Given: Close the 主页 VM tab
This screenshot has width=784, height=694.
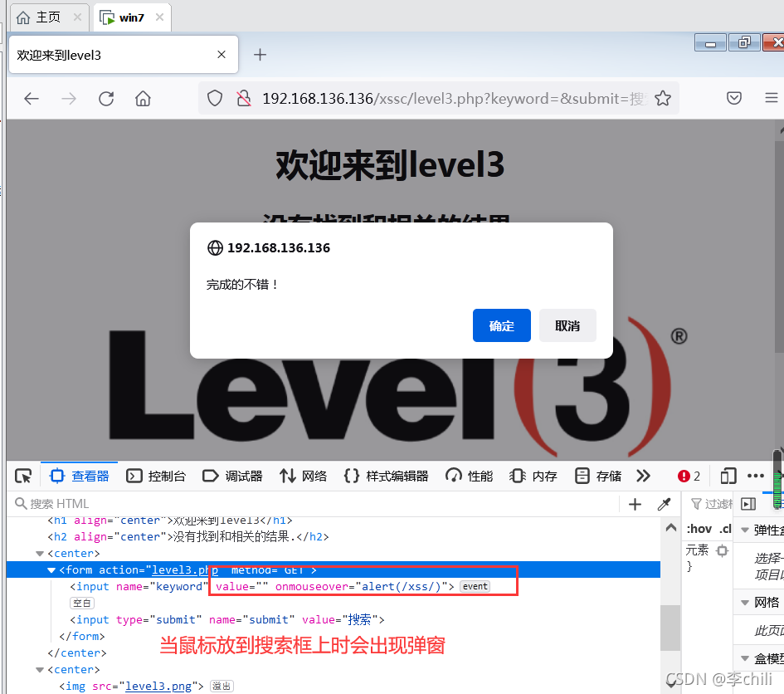Looking at the screenshot, I should point(77,17).
